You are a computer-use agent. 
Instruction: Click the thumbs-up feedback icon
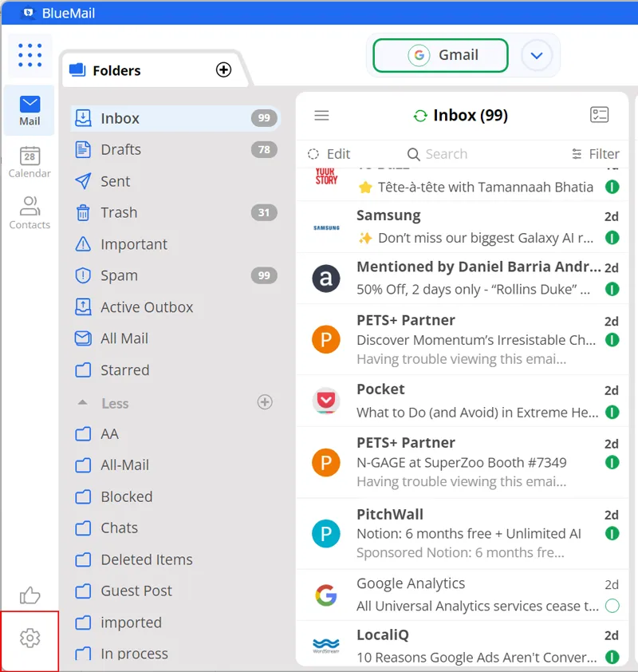coord(30,595)
